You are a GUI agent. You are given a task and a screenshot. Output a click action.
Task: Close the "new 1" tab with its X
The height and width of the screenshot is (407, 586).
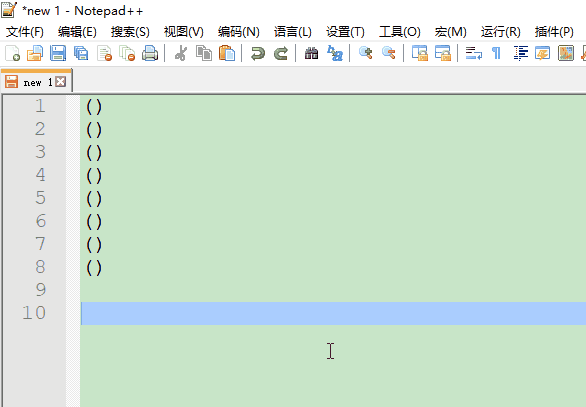click(60, 81)
